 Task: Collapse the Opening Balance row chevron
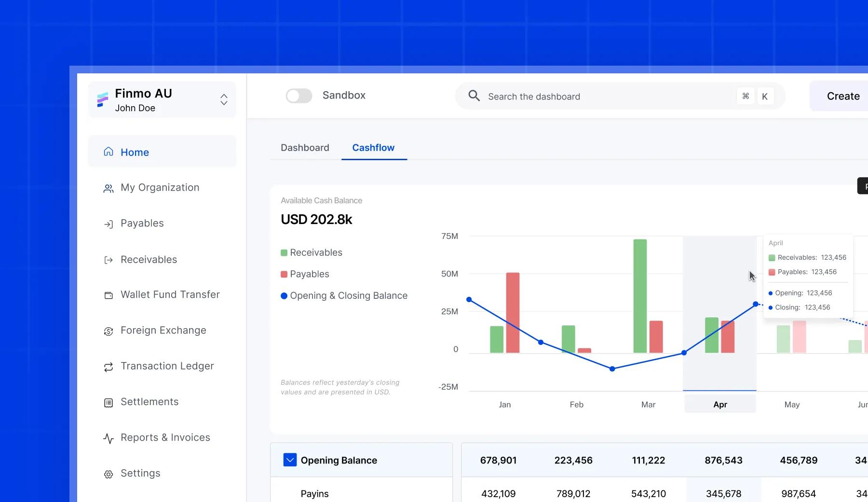pos(290,460)
